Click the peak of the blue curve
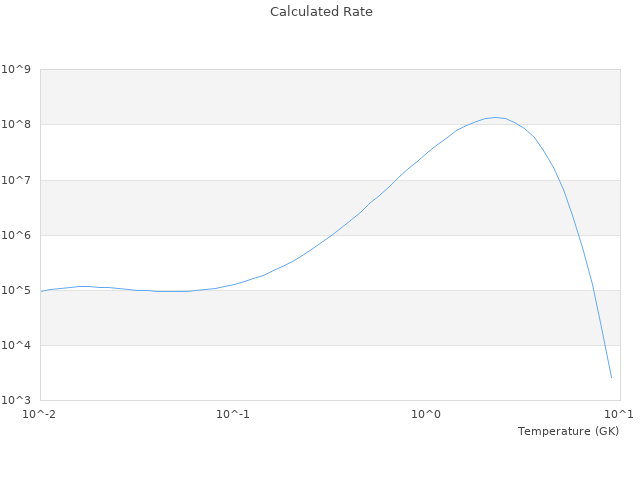This screenshot has width=640, height=480. [x=494, y=117]
